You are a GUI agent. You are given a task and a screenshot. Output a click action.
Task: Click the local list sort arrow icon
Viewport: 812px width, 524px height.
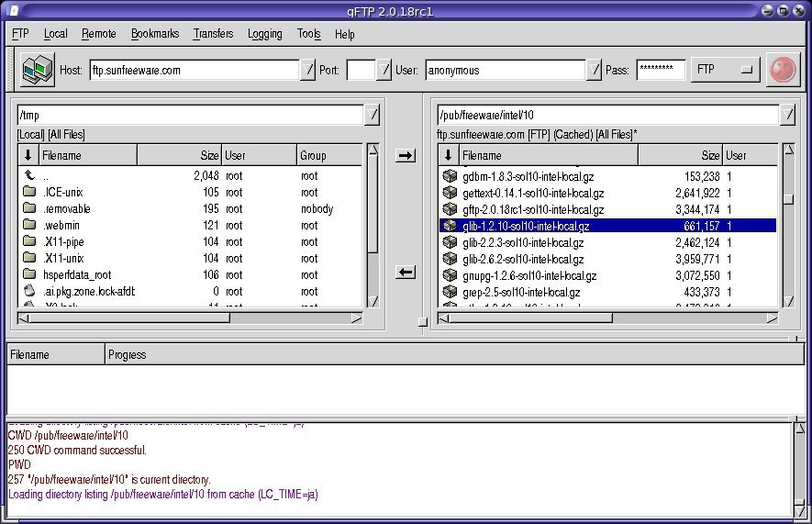pos(28,155)
